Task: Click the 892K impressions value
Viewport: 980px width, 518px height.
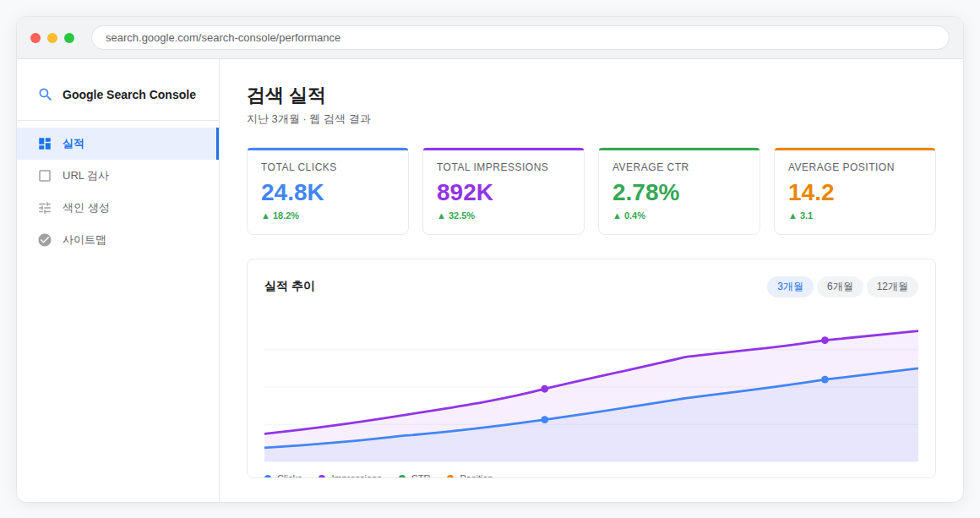Action: click(x=465, y=193)
